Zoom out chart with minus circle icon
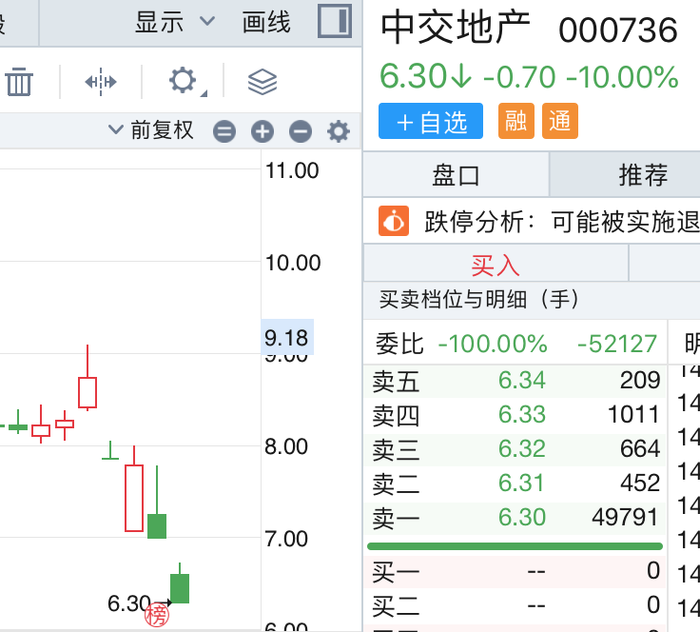 (300, 131)
